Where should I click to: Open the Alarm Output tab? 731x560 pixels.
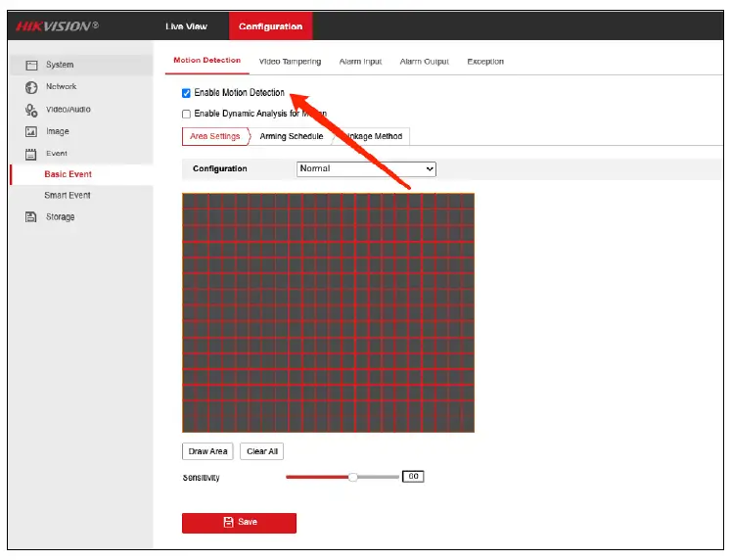coord(425,62)
